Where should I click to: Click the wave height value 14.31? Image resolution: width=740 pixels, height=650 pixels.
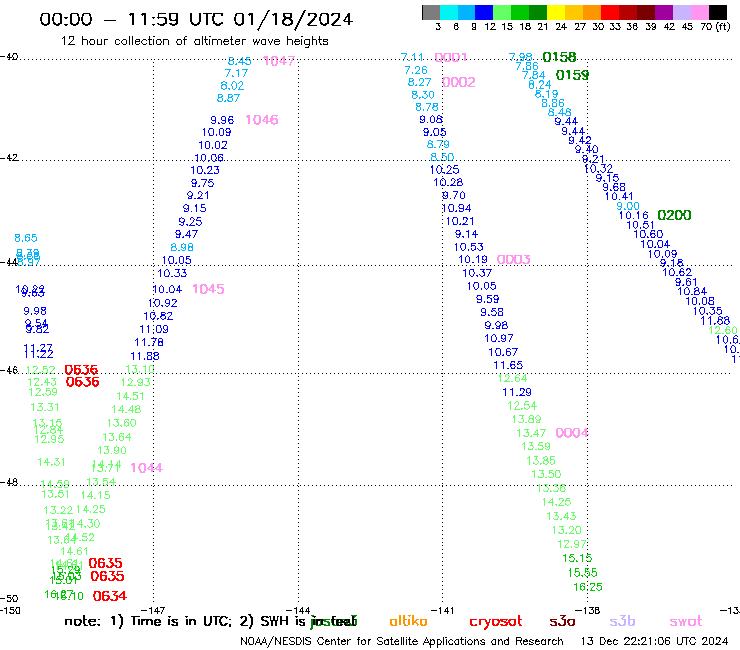[x=51, y=462]
